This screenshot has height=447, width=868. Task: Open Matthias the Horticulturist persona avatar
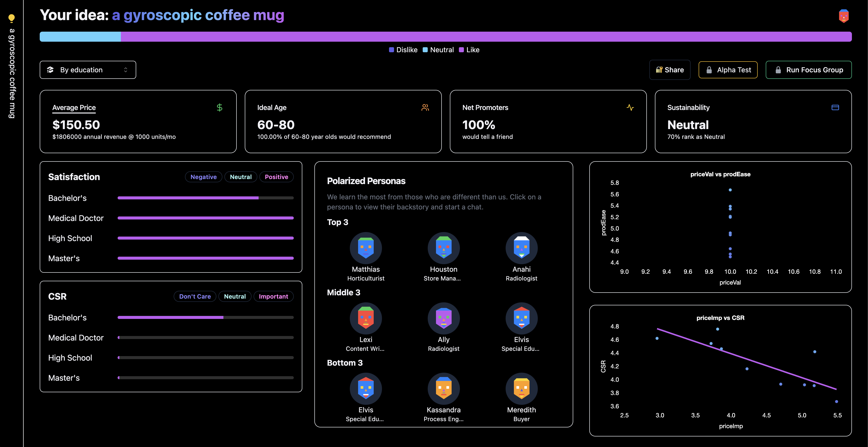pos(366,248)
